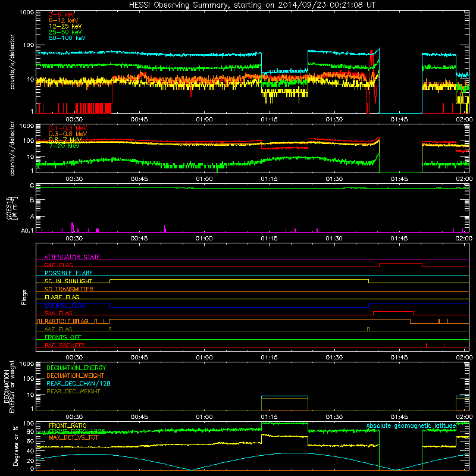Select the ATTENUATOR_STATE flag label
The image size is (476, 476).
click(72, 257)
